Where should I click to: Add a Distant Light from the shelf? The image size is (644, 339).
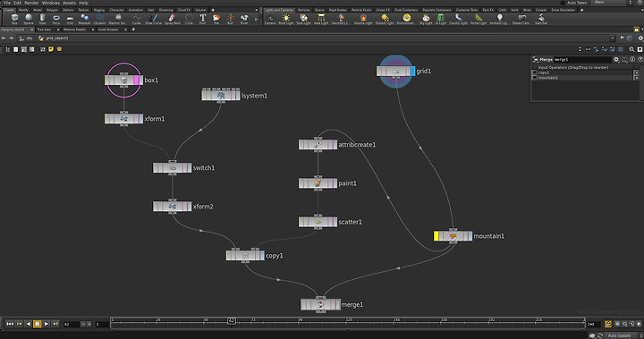(385, 19)
